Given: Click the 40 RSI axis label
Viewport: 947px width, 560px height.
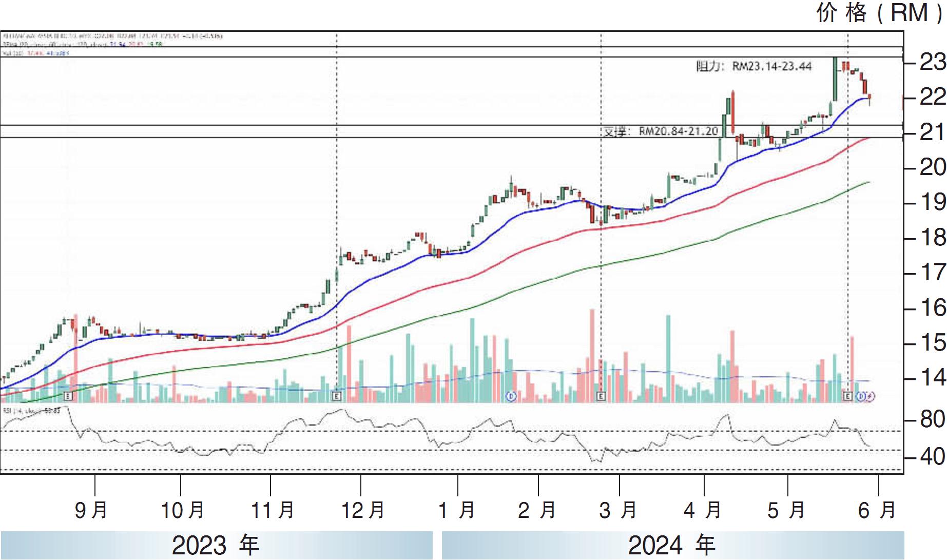Looking at the screenshot, I should pos(932,457).
